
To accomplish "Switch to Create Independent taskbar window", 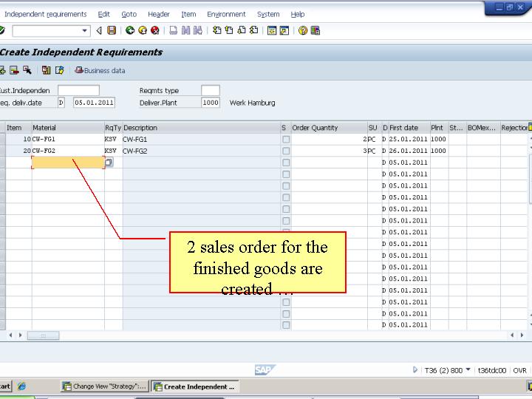I will click(195, 386).
